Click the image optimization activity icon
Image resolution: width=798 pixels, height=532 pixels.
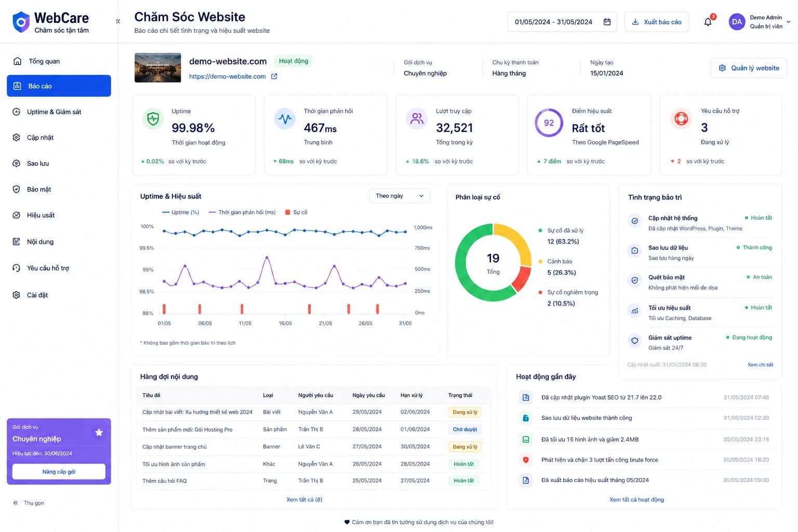pyautogui.click(x=526, y=439)
